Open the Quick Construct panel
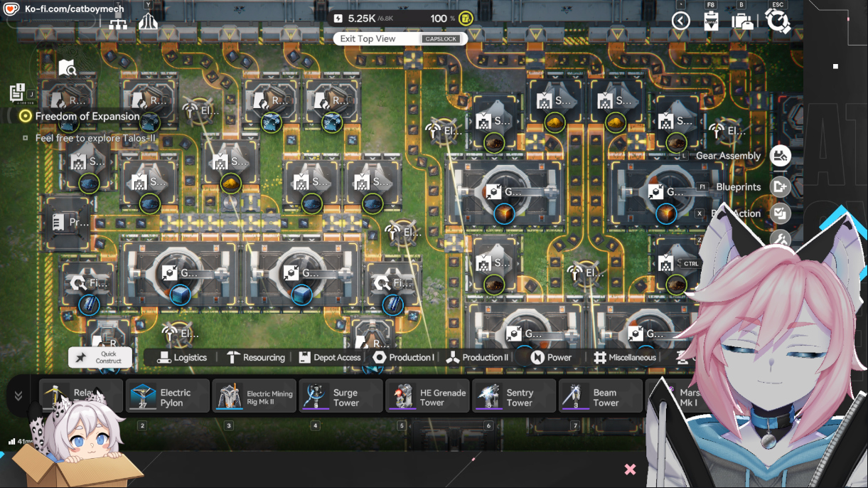 click(100, 357)
